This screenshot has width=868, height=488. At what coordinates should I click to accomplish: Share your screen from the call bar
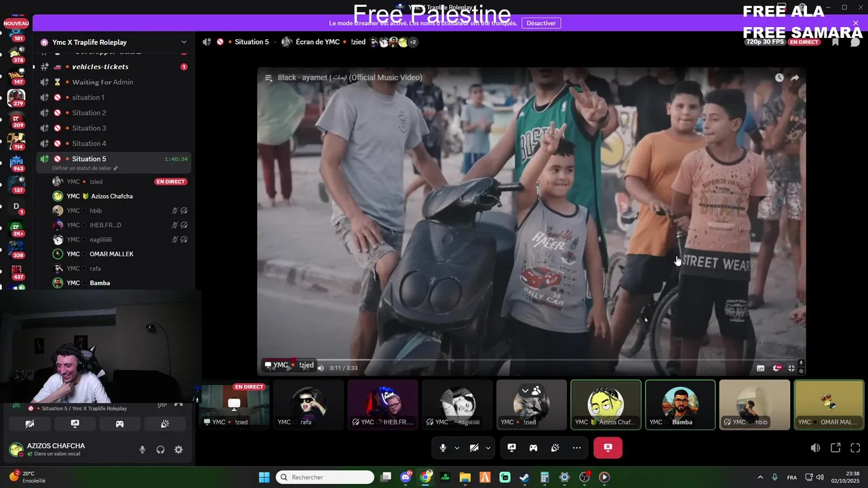tap(512, 448)
